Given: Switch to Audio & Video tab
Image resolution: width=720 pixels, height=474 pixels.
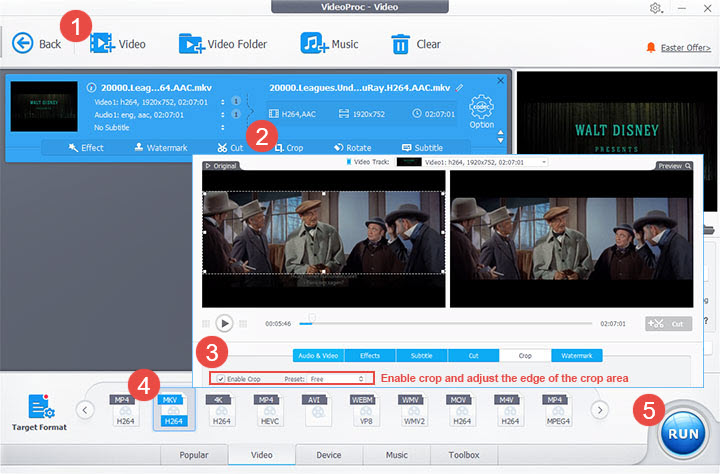Looking at the screenshot, I should (318, 356).
